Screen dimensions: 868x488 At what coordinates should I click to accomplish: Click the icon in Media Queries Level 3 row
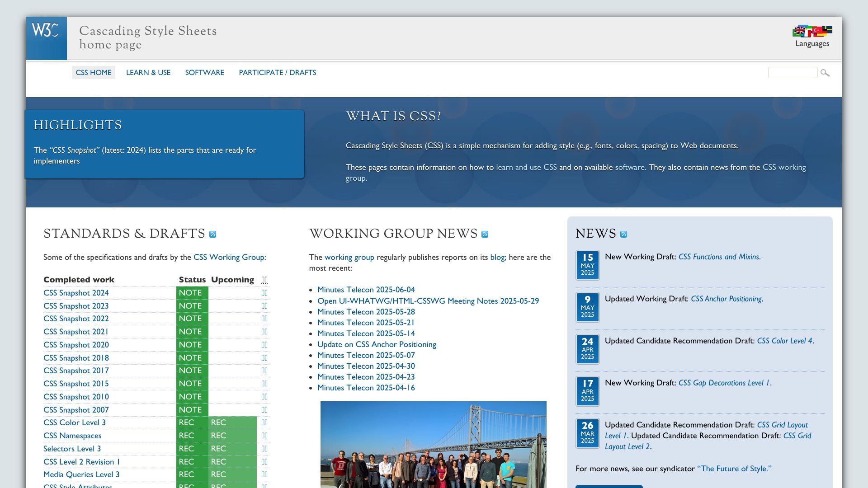(x=264, y=474)
